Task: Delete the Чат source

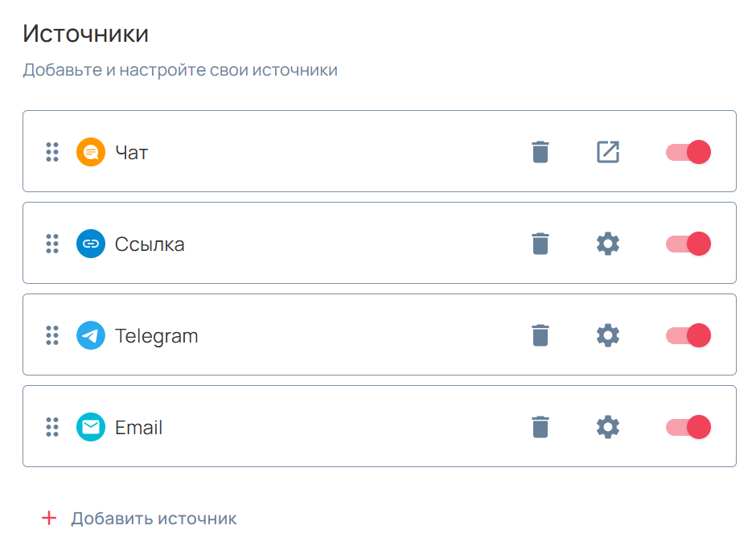Action: 540,151
